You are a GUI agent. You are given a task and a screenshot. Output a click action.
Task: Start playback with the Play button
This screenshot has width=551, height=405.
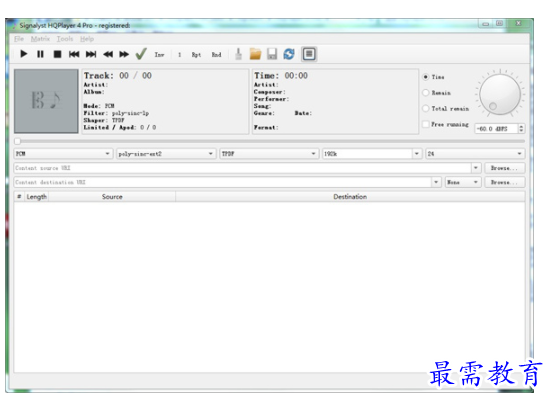pos(24,54)
